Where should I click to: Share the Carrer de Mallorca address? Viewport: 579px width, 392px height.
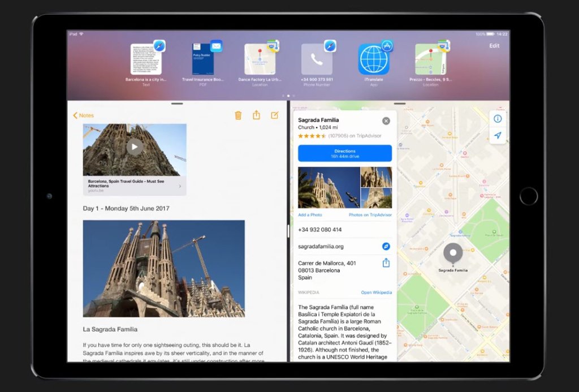tap(386, 263)
